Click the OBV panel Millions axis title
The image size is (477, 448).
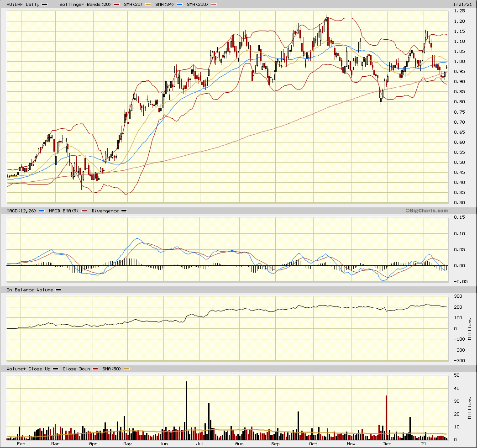[470, 329]
